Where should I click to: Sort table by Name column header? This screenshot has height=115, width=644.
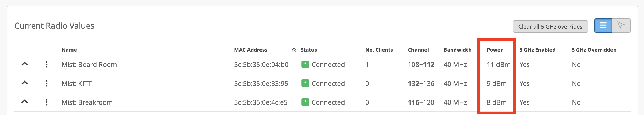pyautogui.click(x=69, y=50)
